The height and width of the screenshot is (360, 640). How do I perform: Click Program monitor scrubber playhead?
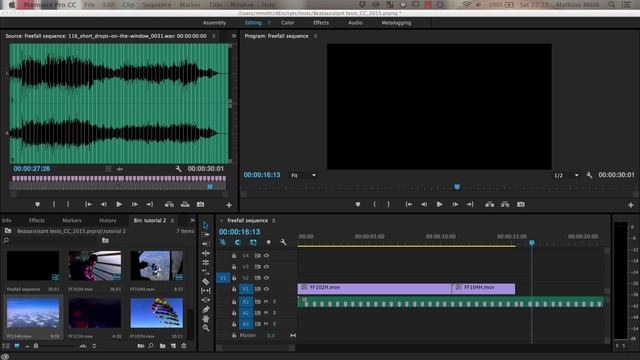(x=457, y=187)
